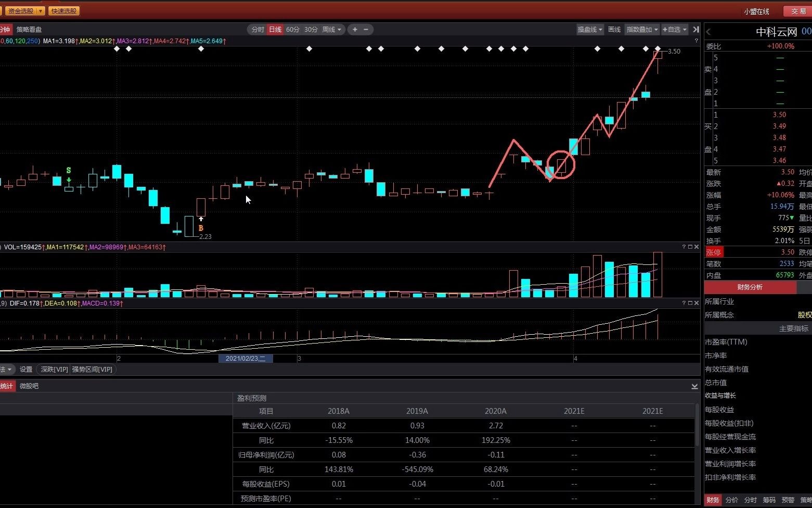Screen dimensions: 812x508
Task: Click 2019A column header
Action: click(x=417, y=411)
